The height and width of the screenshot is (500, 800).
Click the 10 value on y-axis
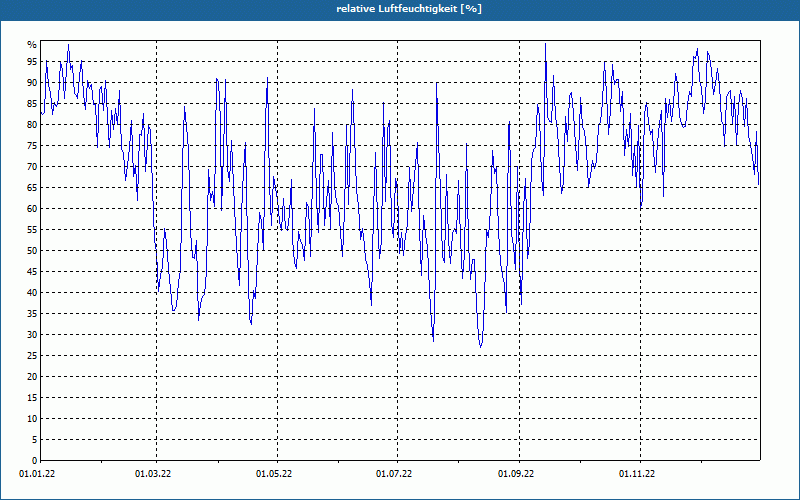tap(32, 419)
